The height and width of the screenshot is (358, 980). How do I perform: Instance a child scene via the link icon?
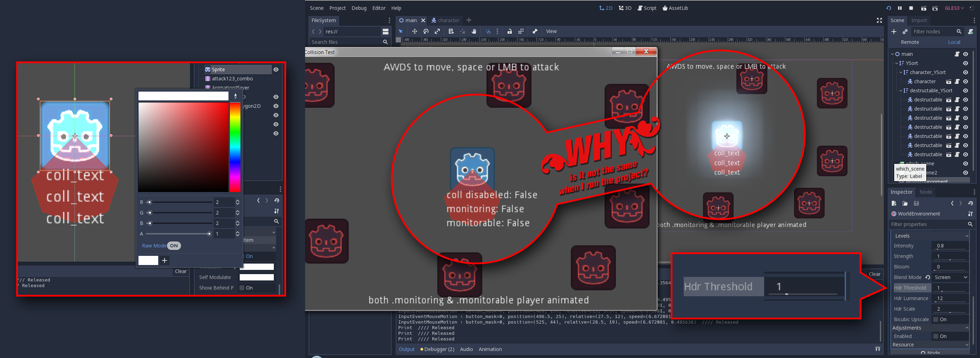[x=906, y=32]
